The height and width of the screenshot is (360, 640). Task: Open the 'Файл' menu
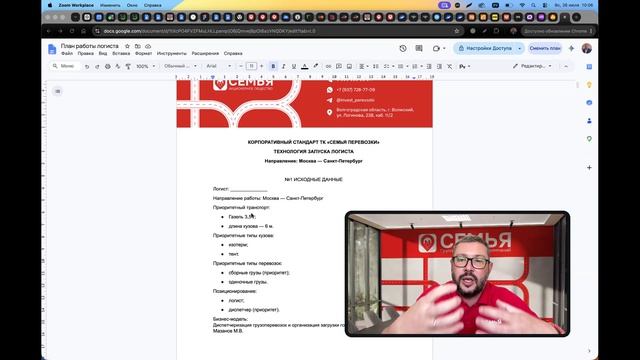point(67,53)
